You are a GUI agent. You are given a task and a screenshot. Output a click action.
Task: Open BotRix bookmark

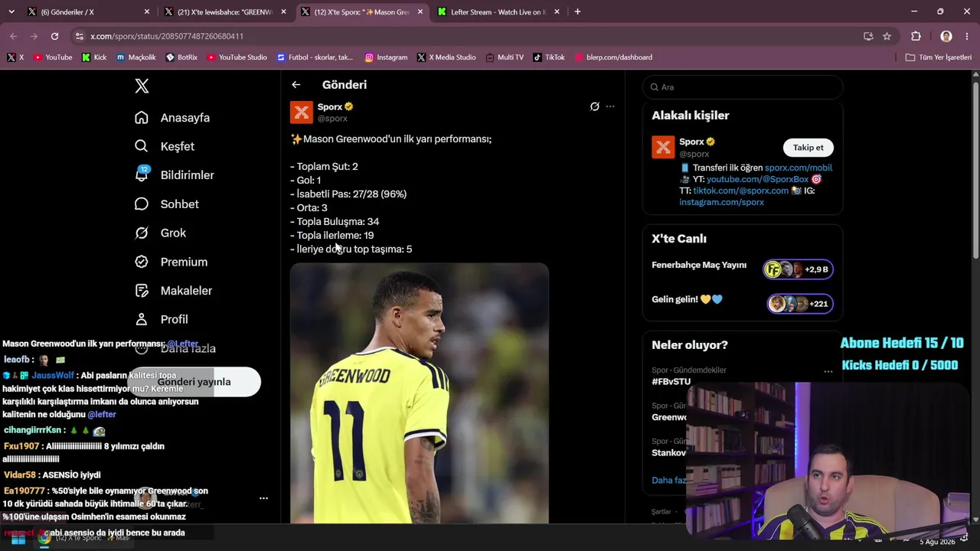[x=181, y=57]
